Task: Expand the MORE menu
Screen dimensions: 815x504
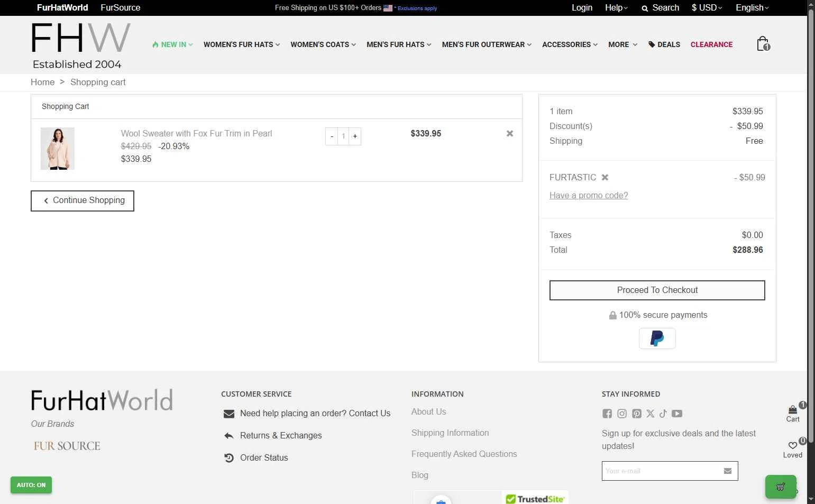Action: [x=622, y=44]
